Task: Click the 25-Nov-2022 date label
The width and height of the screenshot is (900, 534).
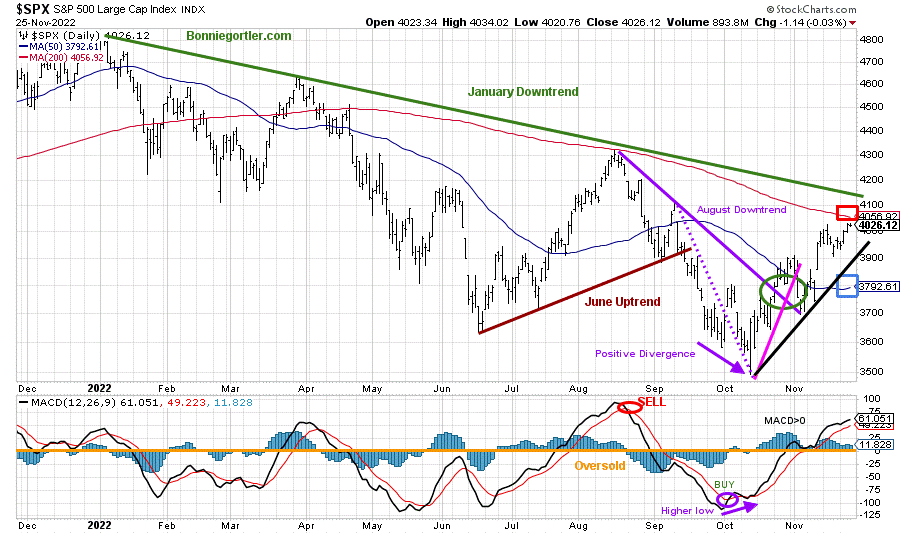Action: [46, 23]
